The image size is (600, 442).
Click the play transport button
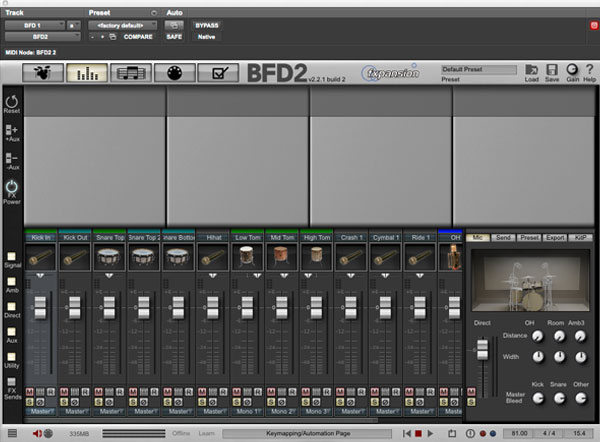[x=430, y=434]
